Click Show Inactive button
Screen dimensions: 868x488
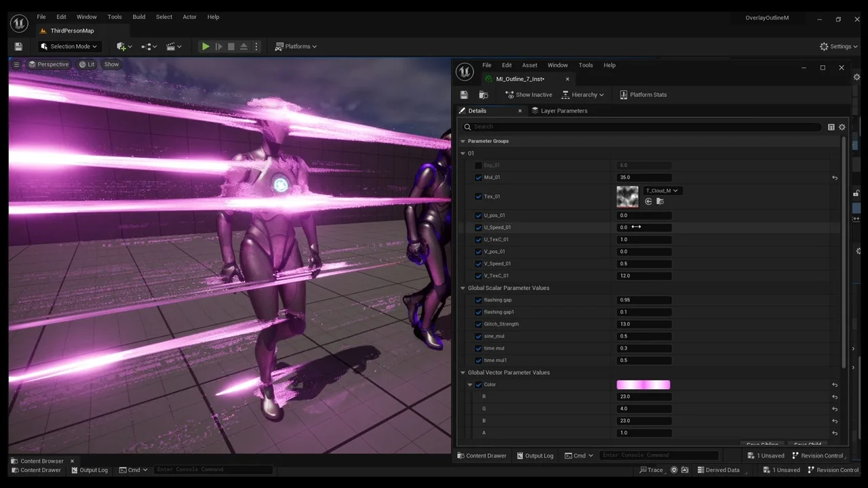pos(529,95)
